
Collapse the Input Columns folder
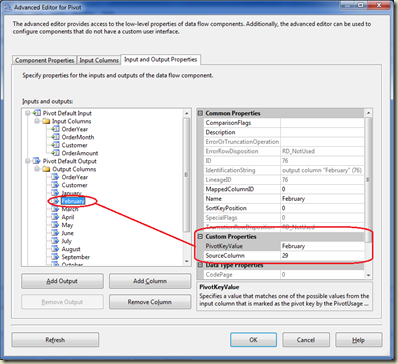coord(37,121)
